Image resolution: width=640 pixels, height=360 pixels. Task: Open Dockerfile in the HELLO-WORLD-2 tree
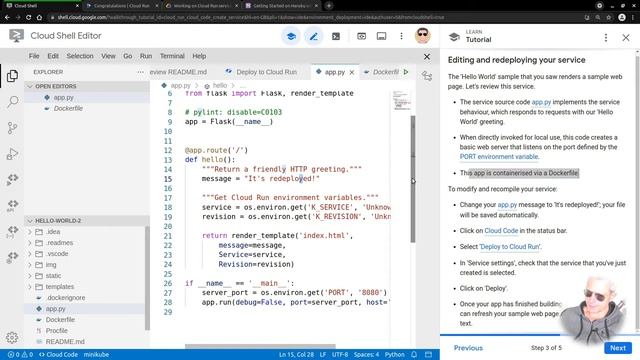[60, 320]
